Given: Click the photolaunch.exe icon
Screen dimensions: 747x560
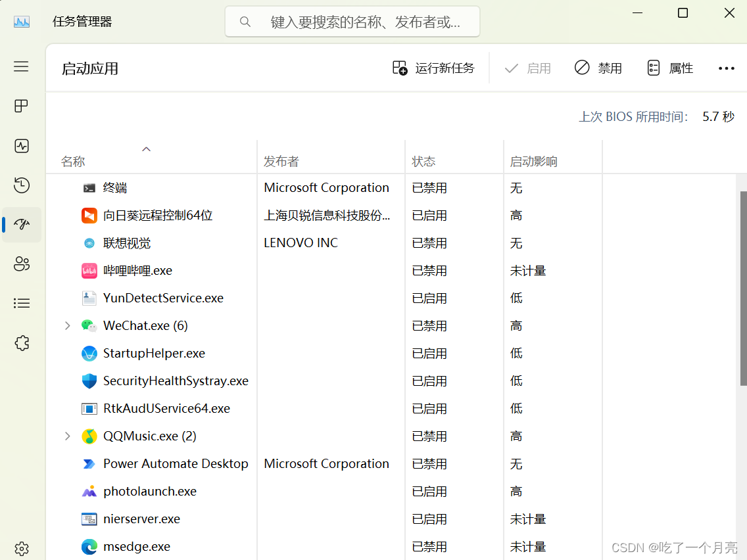Looking at the screenshot, I should coord(89,492).
